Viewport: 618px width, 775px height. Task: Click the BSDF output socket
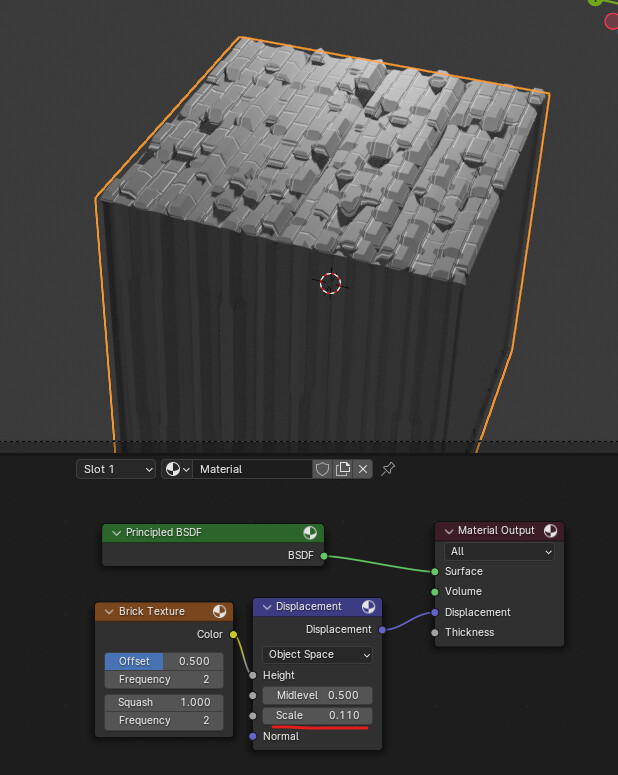(324, 556)
